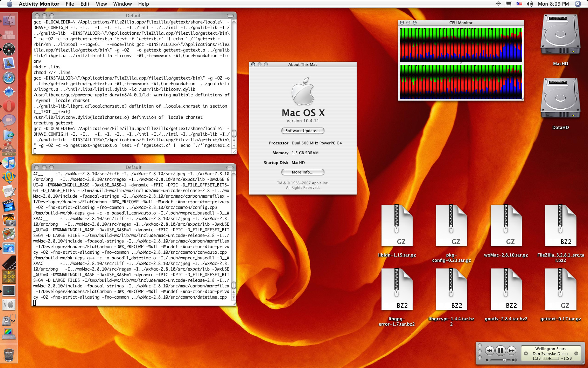Open iTunes from the Dock
588x368 pixels.
pyautogui.click(x=9, y=163)
